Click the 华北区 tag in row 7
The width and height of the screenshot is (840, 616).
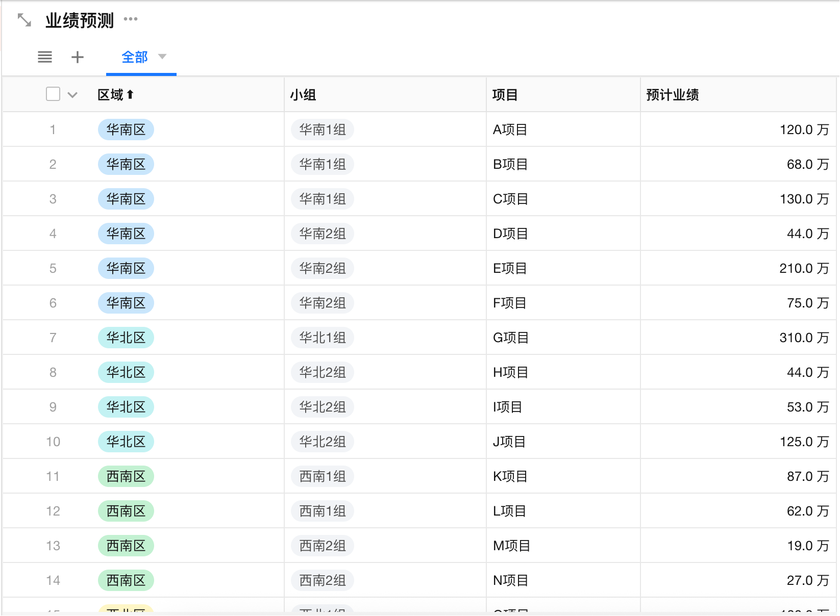pos(126,338)
